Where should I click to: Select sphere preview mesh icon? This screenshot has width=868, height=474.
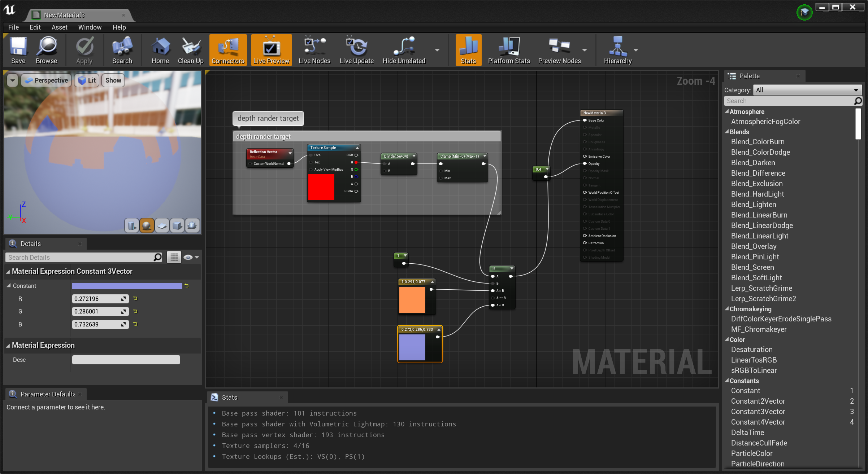coord(147,226)
